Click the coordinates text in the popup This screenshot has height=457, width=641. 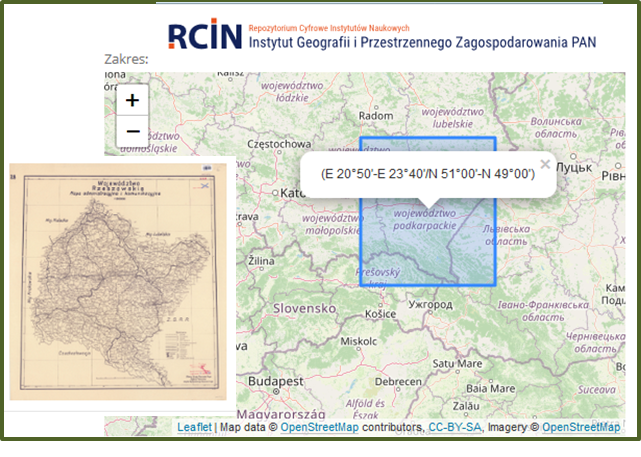click(x=428, y=174)
